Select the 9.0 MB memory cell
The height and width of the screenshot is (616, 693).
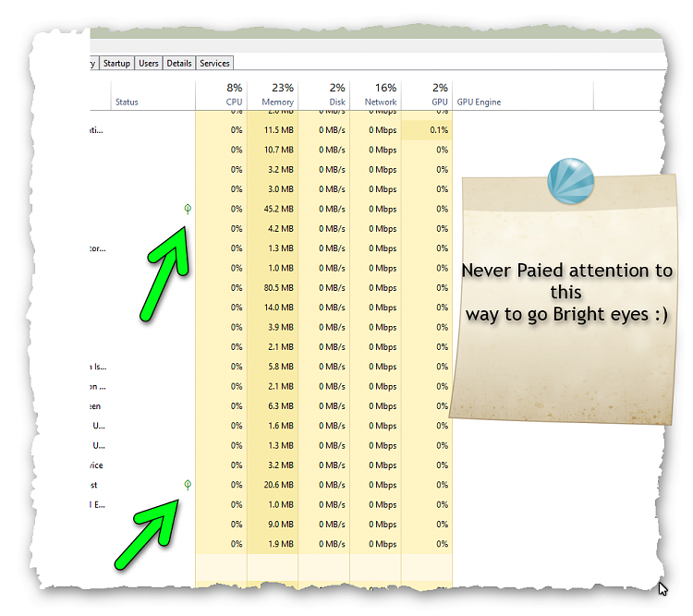click(273, 524)
